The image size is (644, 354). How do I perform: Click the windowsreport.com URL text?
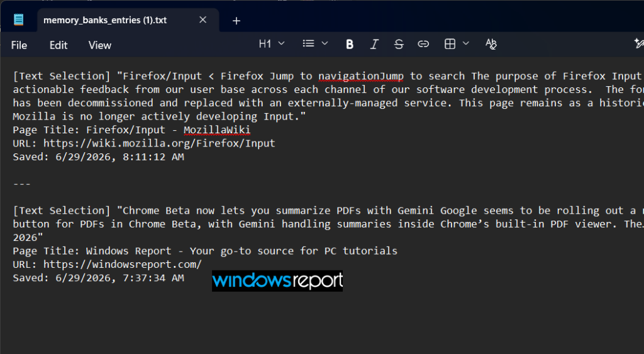(123, 265)
